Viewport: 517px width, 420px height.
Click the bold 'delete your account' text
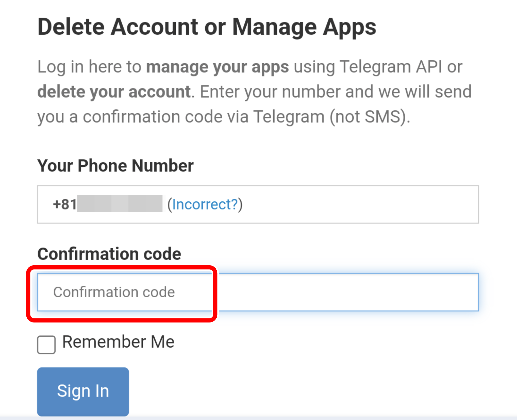[114, 92]
